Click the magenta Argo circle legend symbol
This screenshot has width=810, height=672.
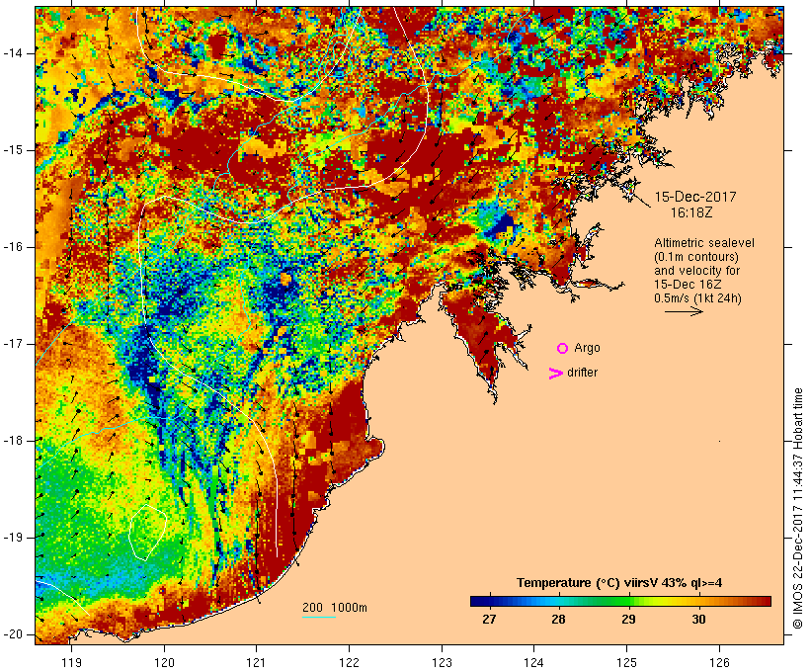pos(563,349)
